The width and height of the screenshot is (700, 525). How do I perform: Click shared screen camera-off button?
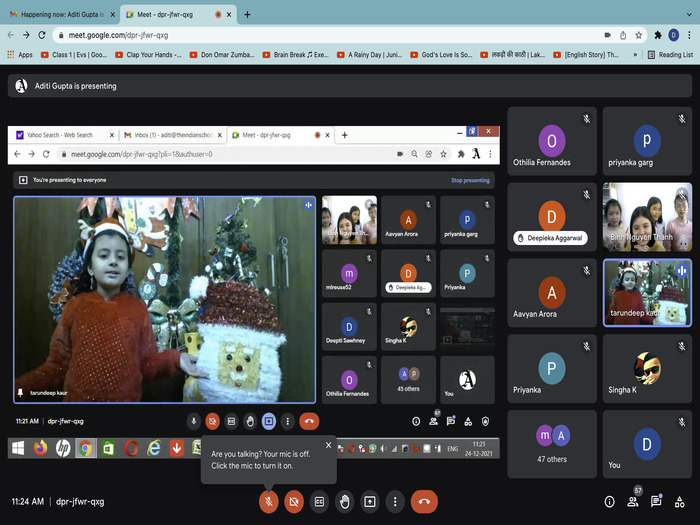(x=212, y=421)
